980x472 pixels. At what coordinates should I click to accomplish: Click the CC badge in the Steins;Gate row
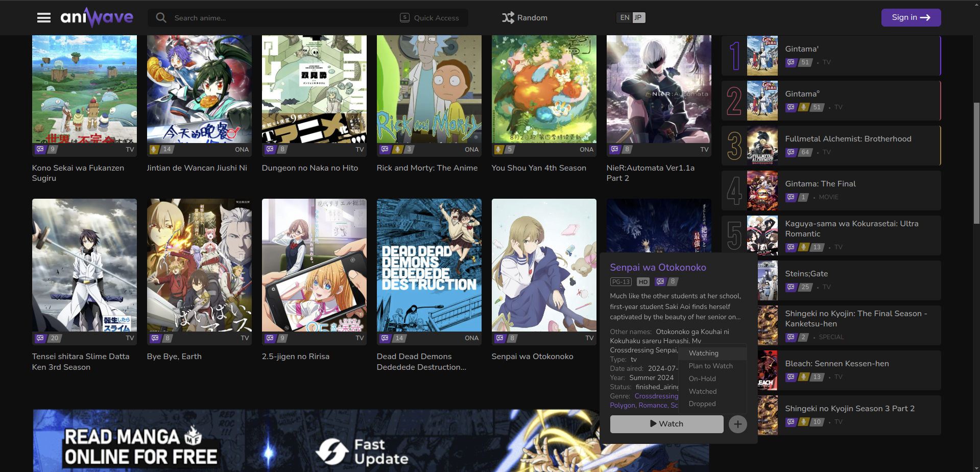coord(791,287)
